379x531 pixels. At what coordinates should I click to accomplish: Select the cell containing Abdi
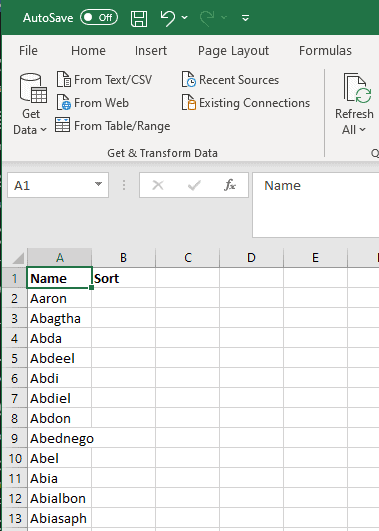(x=60, y=378)
